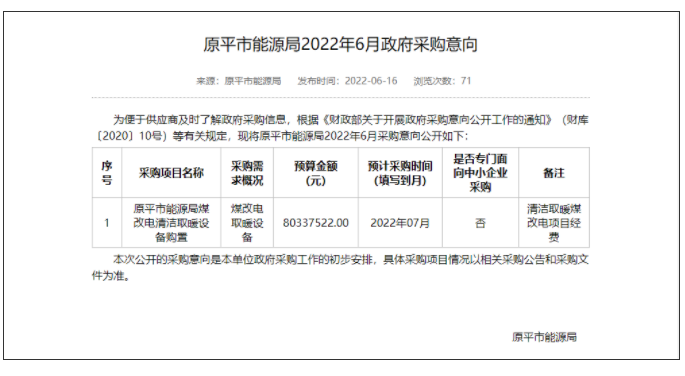This screenshot has width=685, height=376.
Task: Select the 预计采购时间 column header
Action: point(400,173)
